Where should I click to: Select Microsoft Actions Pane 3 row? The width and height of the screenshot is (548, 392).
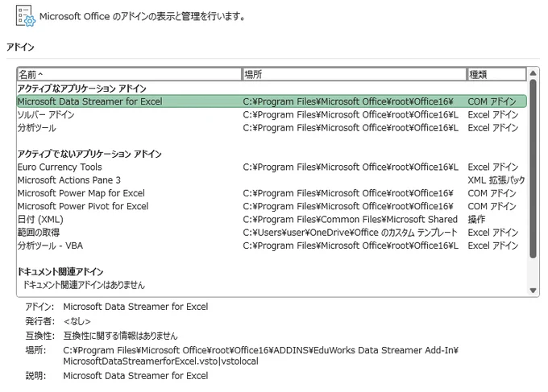click(x=272, y=180)
